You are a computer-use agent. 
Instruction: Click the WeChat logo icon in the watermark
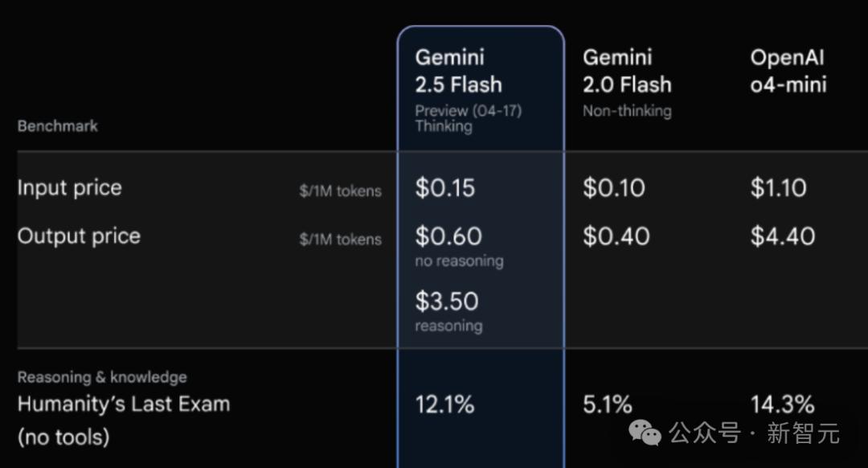(x=645, y=433)
